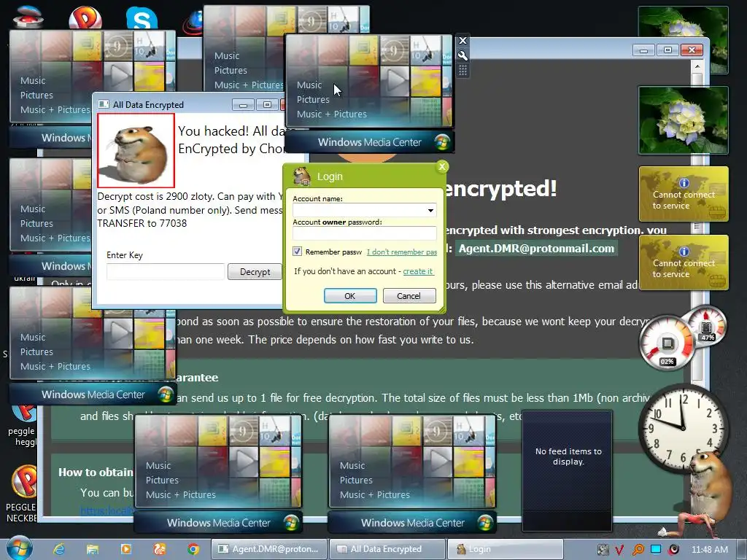This screenshot has width=747, height=560.
Task: Click the analog clock gadget
Action: 683,428
